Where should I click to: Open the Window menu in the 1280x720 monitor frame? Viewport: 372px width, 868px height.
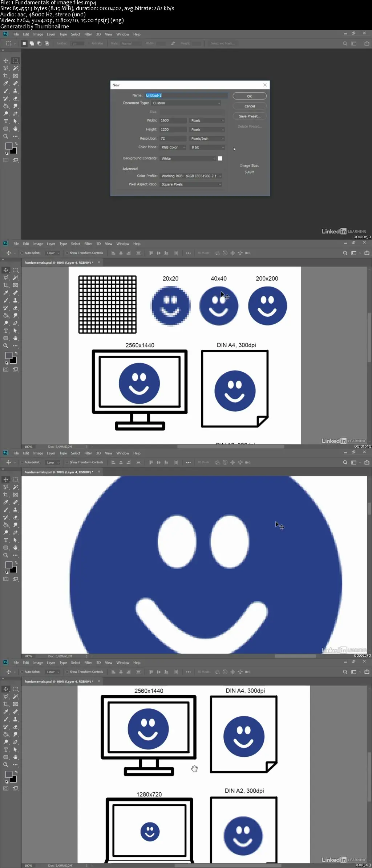tap(123, 663)
